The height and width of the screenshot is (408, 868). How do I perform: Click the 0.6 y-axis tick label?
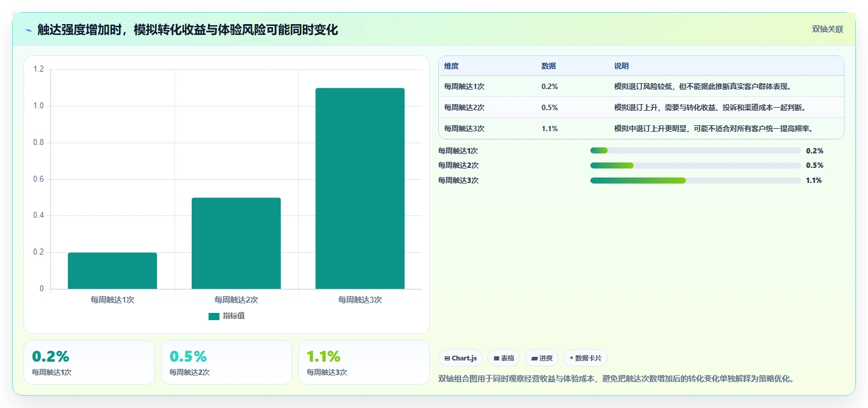39,179
